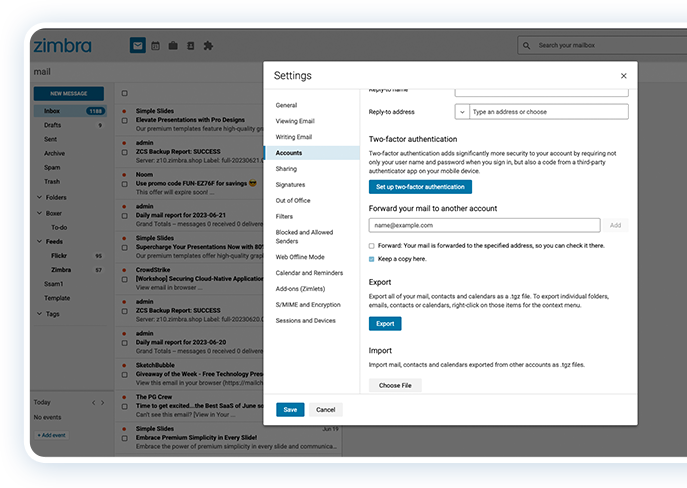The height and width of the screenshot is (488, 687).
Task: Enable the Forward mail checkbox
Action: click(372, 246)
